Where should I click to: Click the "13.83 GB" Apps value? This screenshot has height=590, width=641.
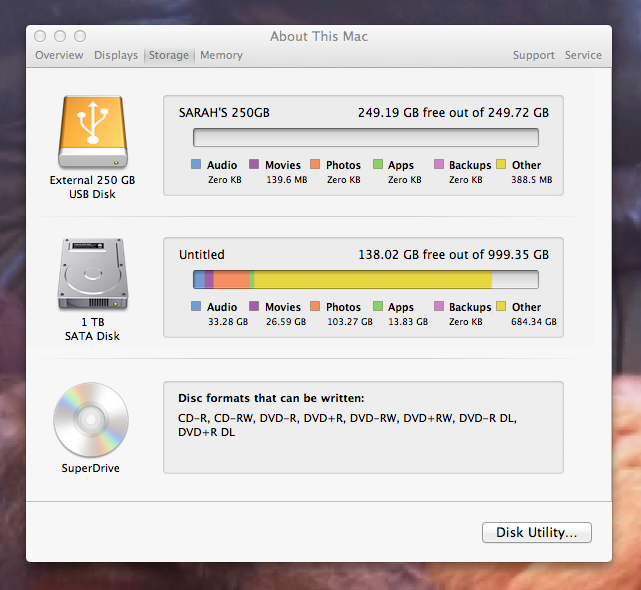[x=408, y=322]
